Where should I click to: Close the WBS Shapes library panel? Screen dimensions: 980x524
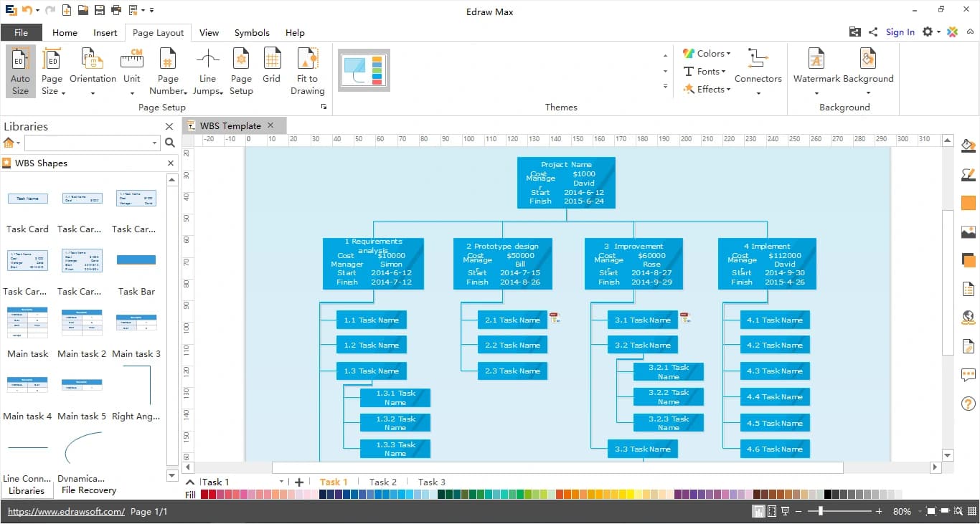(171, 163)
